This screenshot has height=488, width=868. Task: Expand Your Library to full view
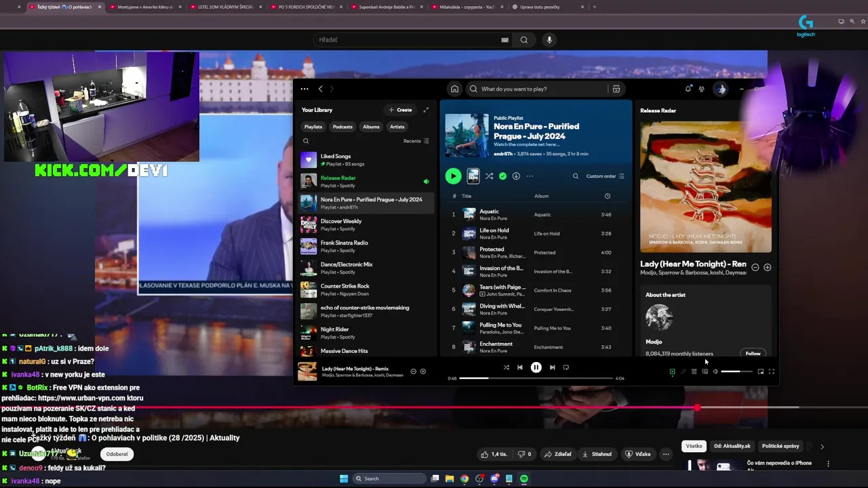click(x=426, y=110)
